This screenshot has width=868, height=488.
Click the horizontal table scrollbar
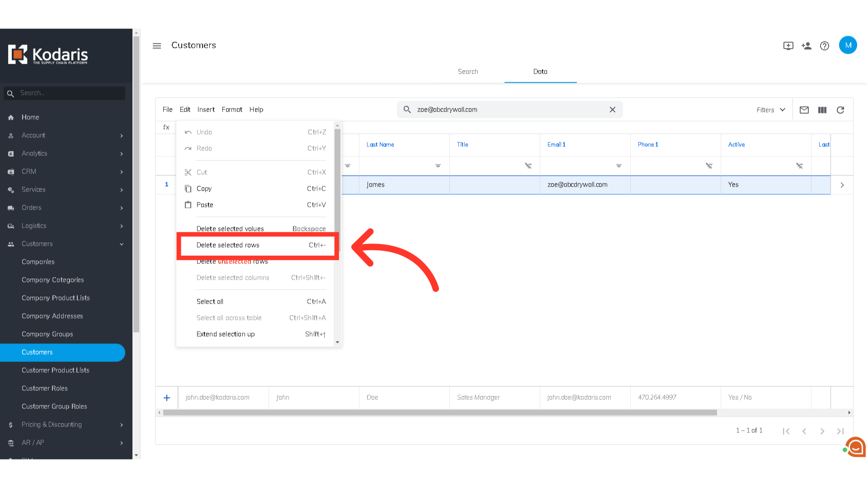pos(439,413)
